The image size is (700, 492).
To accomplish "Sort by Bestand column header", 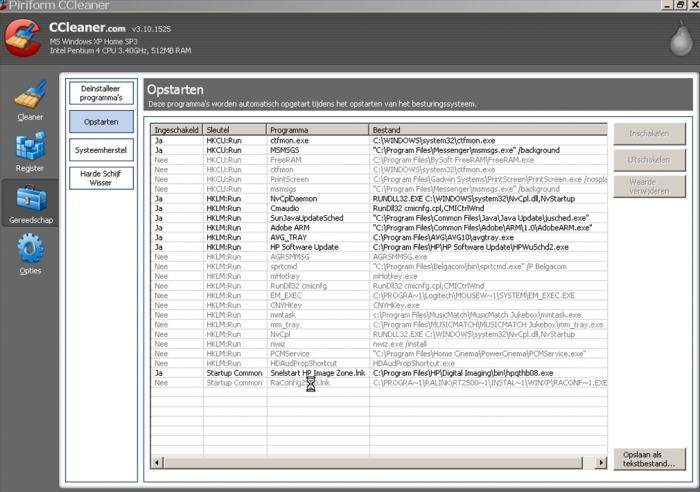I will (488, 130).
